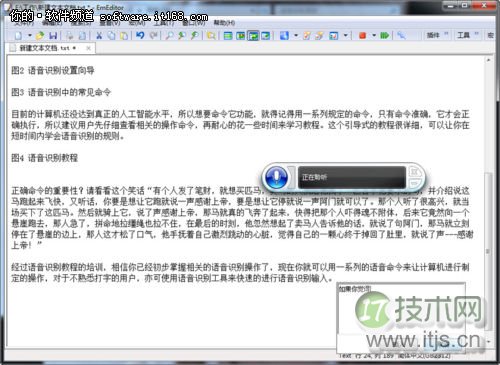The image size is (500, 365).
Task: Open Find in Files icon
Action: (211, 35)
